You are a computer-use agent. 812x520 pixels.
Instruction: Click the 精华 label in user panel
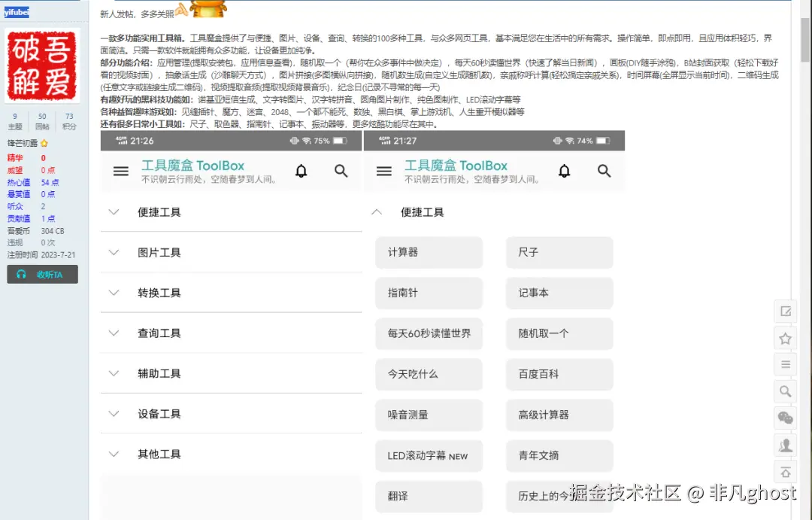click(15, 158)
